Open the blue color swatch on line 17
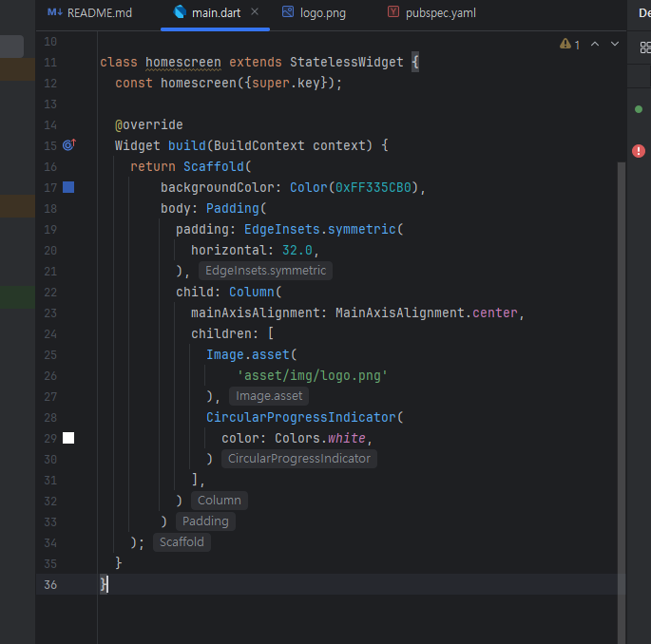The image size is (651, 644). click(x=68, y=187)
